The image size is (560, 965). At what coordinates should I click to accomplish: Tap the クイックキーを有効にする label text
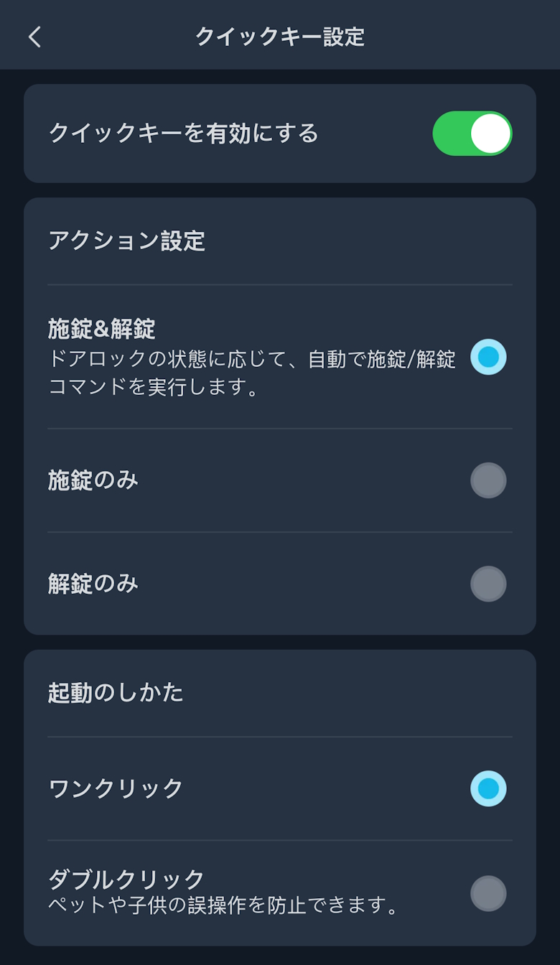pyautogui.click(x=183, y=134)
